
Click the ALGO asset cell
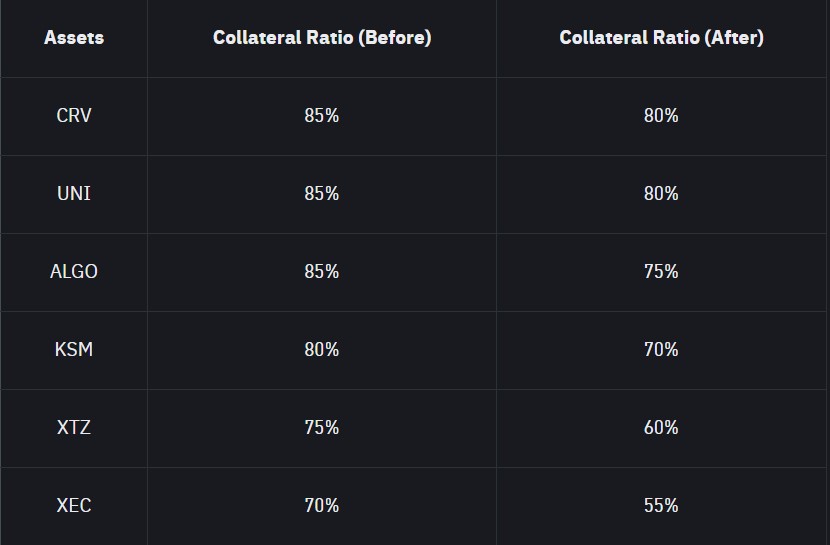(x=74, y=272)
